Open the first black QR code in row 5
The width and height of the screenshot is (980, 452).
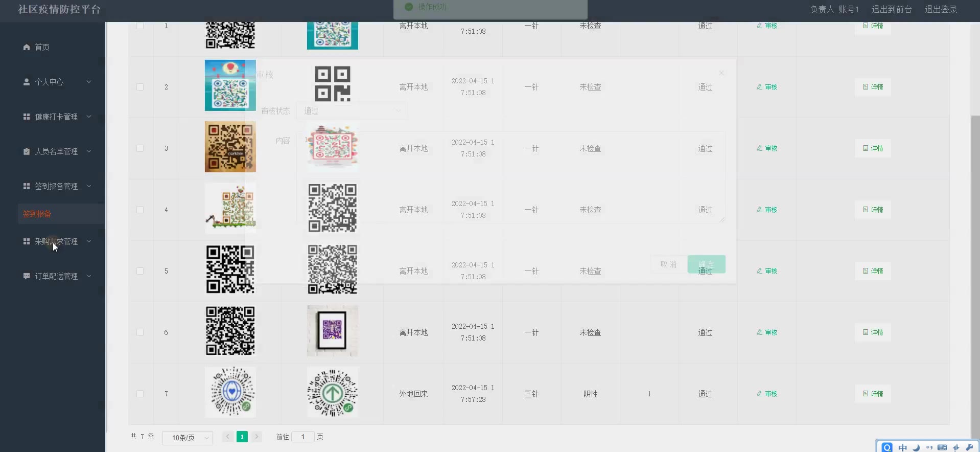[230, 269]
